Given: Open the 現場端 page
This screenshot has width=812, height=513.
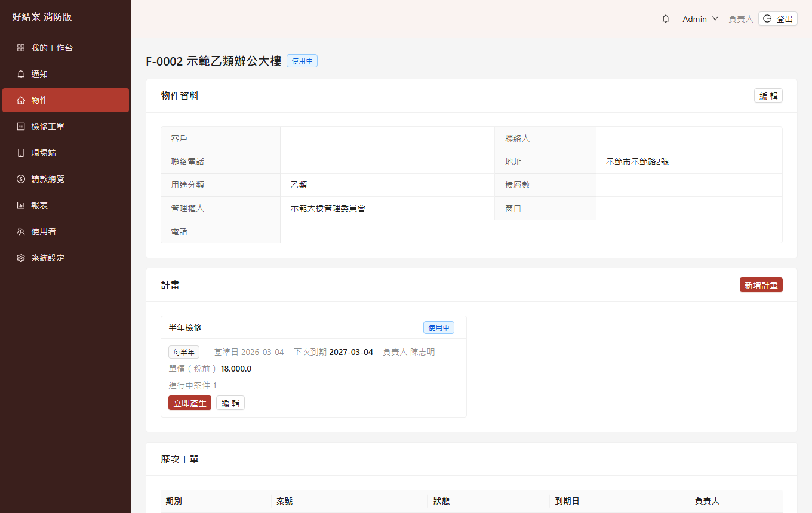Looking at the screenshot, I should (66, 153).
